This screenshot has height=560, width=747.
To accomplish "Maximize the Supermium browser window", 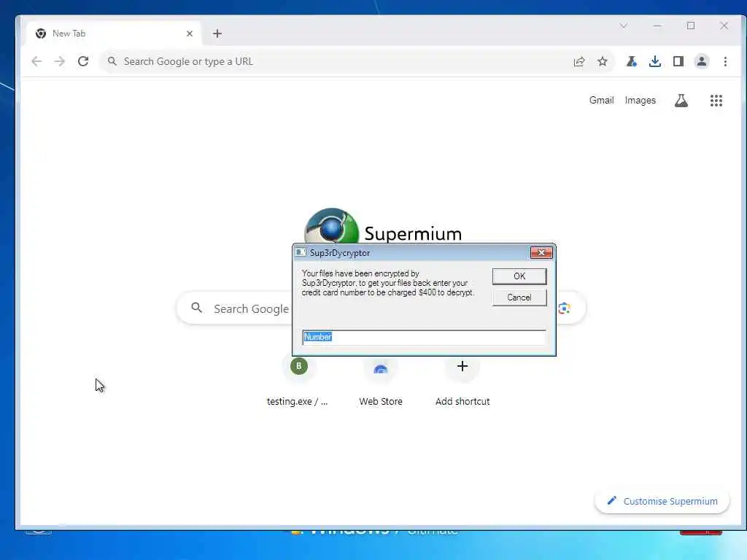I will click(x=691, y=26).
